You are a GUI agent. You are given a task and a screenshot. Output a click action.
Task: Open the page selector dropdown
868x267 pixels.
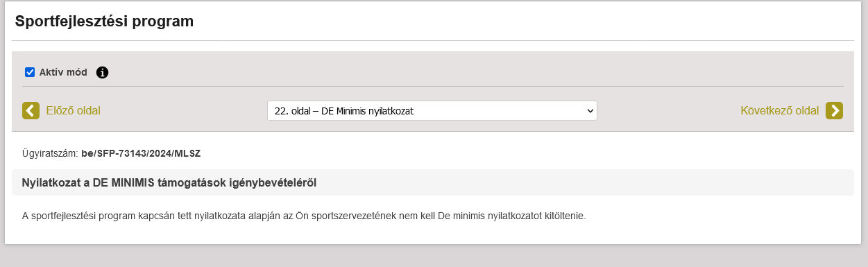(x=432, y=110)
